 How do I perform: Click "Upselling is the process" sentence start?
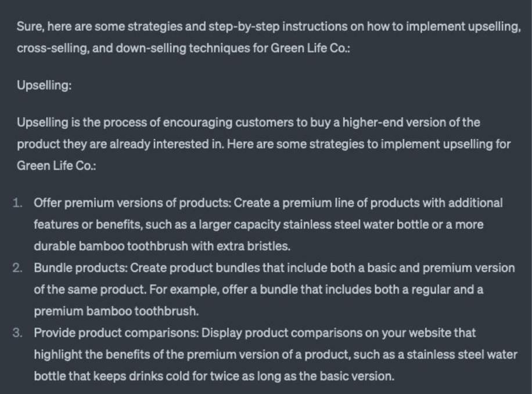[x=82, y=123]
